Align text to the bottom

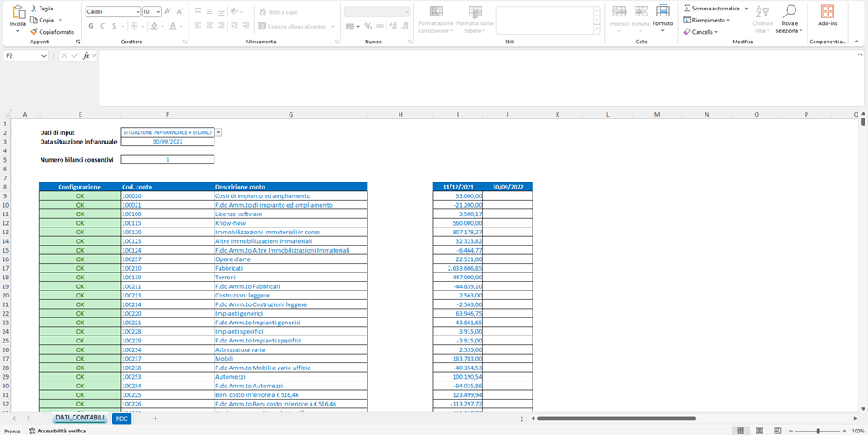click(220, 11)
